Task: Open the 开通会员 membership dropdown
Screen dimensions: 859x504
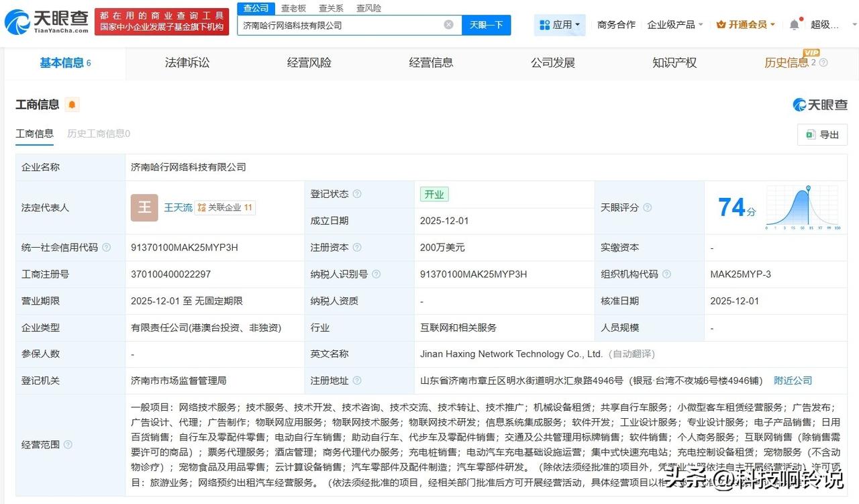Action: click(x=746, y=25)
